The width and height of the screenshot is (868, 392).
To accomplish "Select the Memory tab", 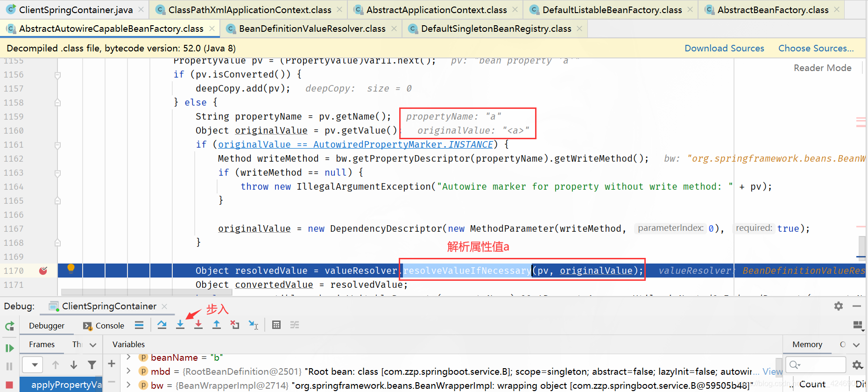I will click(807, 344).
